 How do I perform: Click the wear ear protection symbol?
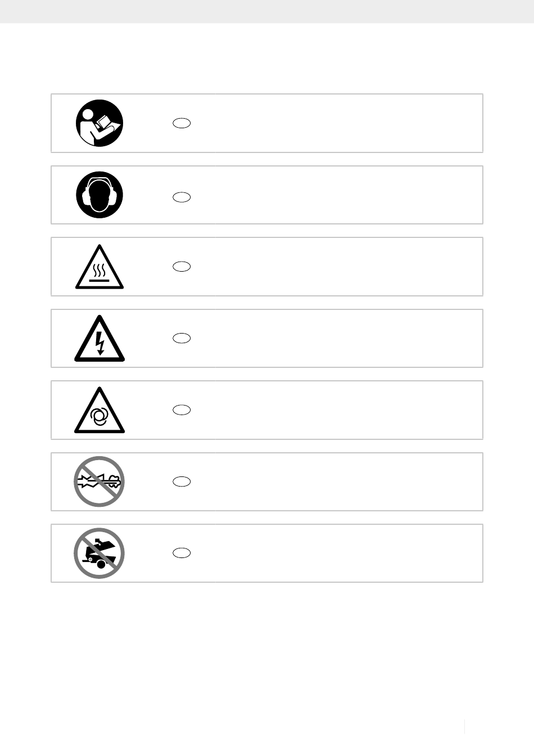pyautogui.click(x=99, y=195)
